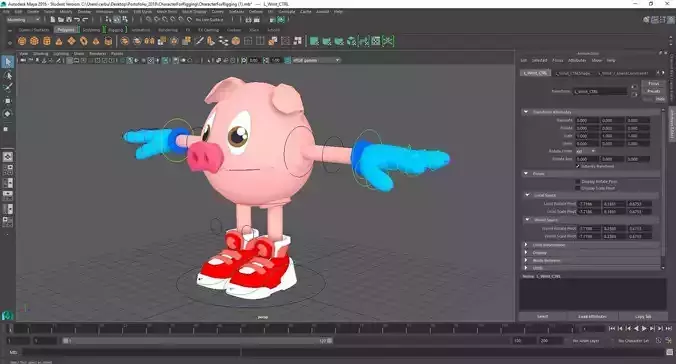Switch to the Sculpting shelf tab
This screenshot has height=364, width=676.
(91, 30)
